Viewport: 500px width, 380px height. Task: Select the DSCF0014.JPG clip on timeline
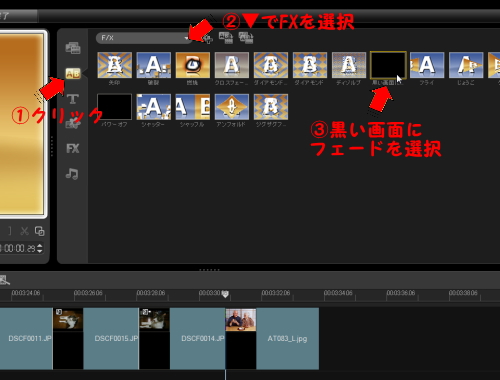click(x=198, y=338)
